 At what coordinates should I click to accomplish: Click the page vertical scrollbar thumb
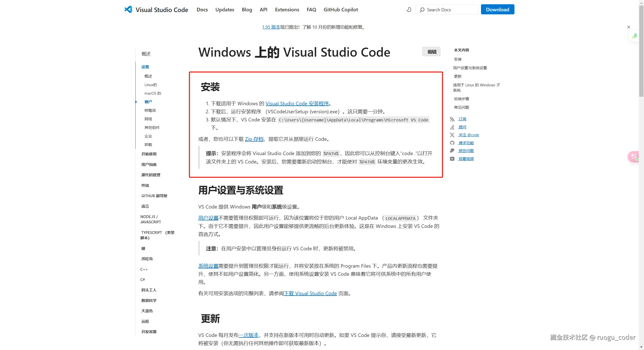pos(641,50)
